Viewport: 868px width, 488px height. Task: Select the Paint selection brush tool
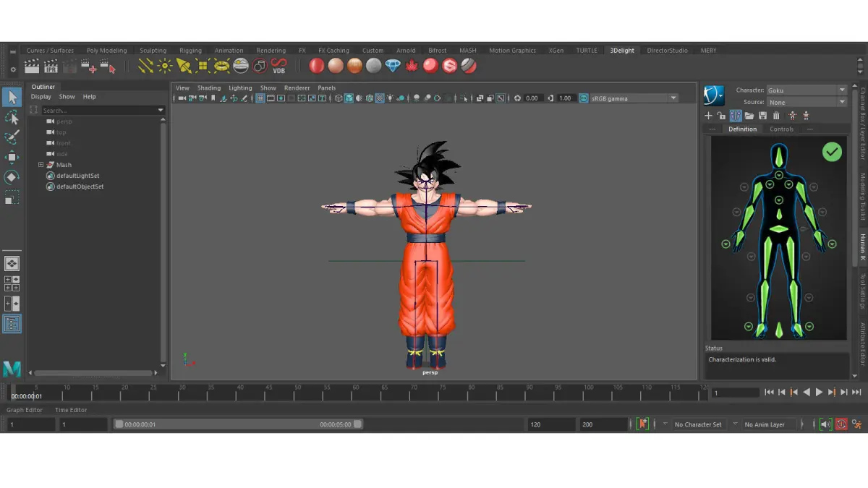click(x=12, y=137)
